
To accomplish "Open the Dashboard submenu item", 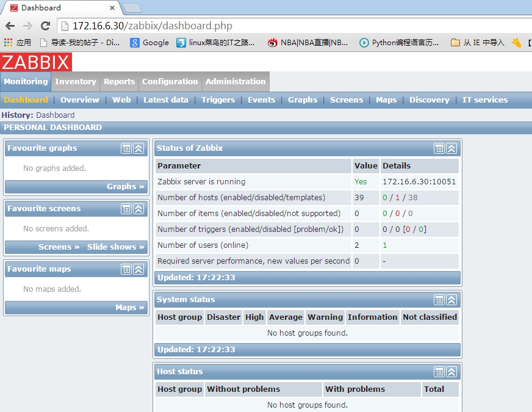I will tap(26, 99).
